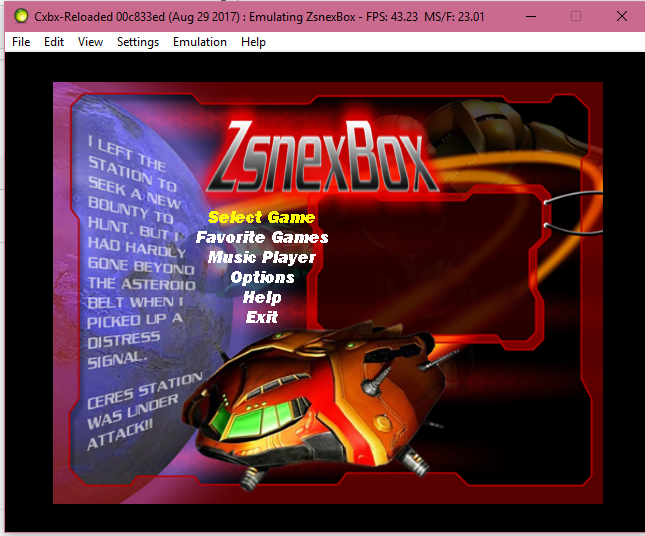
Task: Select Help in the ZsnexBox game menu
Action: coord(262,297)
